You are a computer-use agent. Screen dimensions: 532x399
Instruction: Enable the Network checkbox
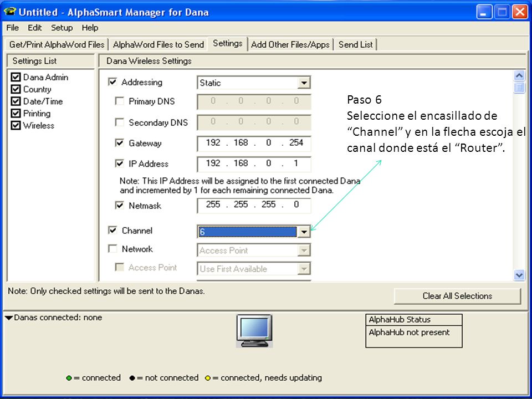pyautogui.click(x=112, y=249)
